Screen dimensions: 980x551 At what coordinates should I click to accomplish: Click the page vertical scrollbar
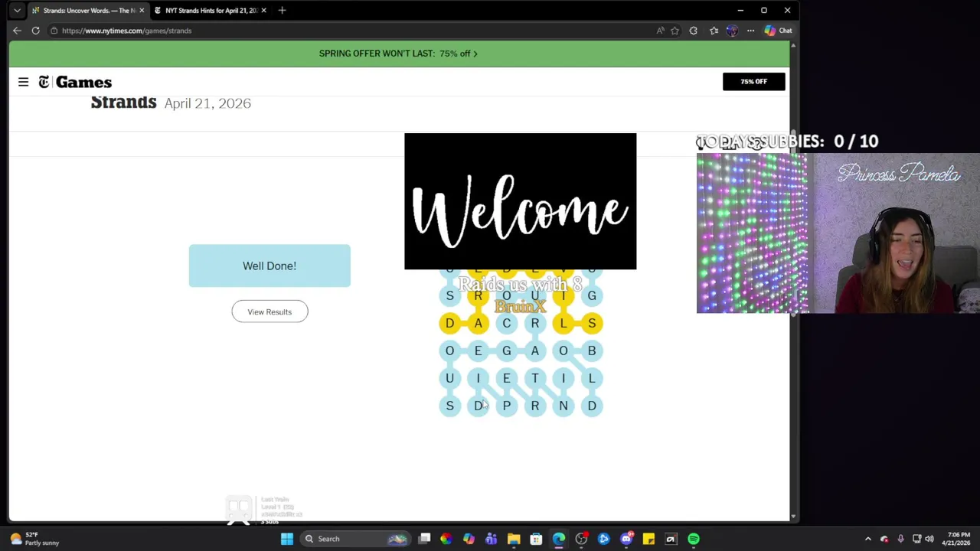click(793, 280)
